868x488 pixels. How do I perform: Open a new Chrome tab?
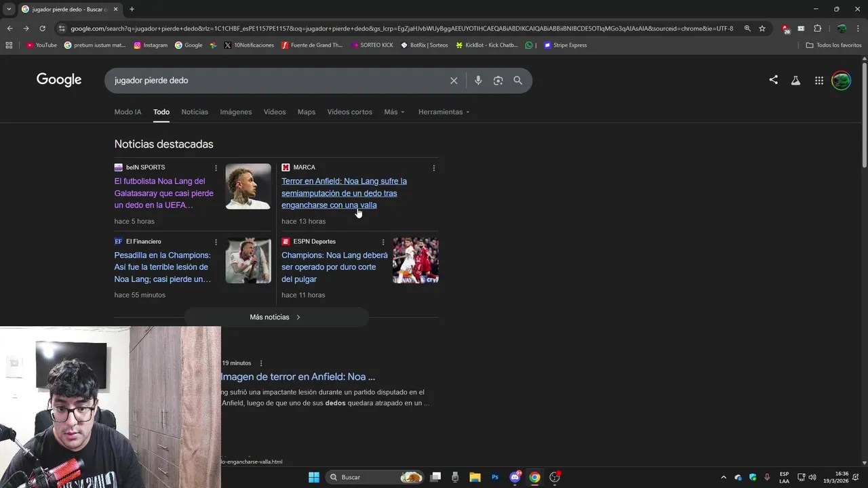click(x=132, y=9)
